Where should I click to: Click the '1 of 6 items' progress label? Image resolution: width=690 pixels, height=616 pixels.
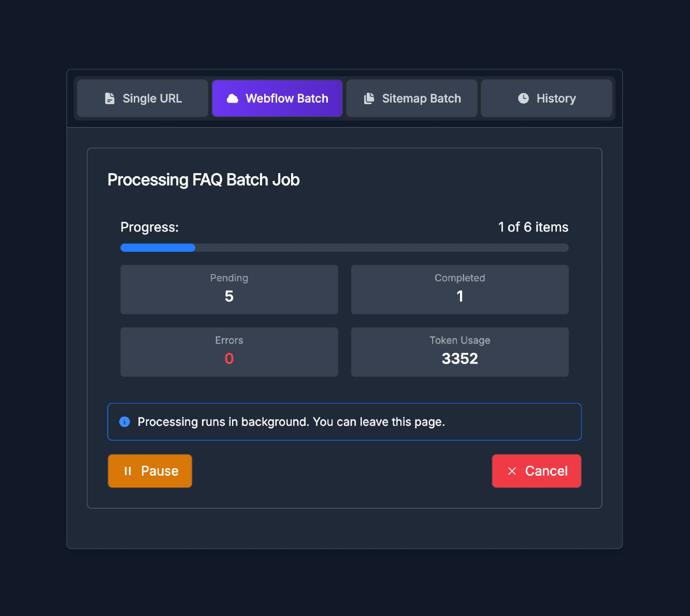(x=533, y=227)
